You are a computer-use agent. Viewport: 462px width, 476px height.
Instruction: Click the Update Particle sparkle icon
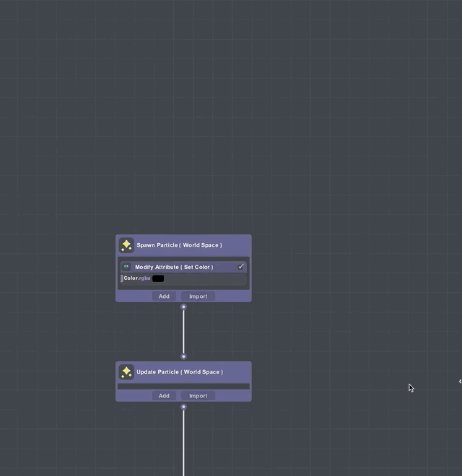point(126,372)
